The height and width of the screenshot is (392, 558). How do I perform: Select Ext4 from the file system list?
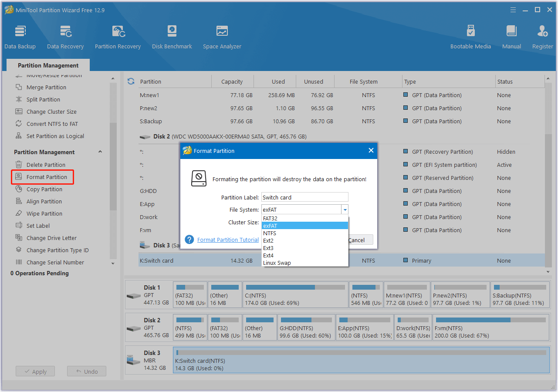point(268,255)
